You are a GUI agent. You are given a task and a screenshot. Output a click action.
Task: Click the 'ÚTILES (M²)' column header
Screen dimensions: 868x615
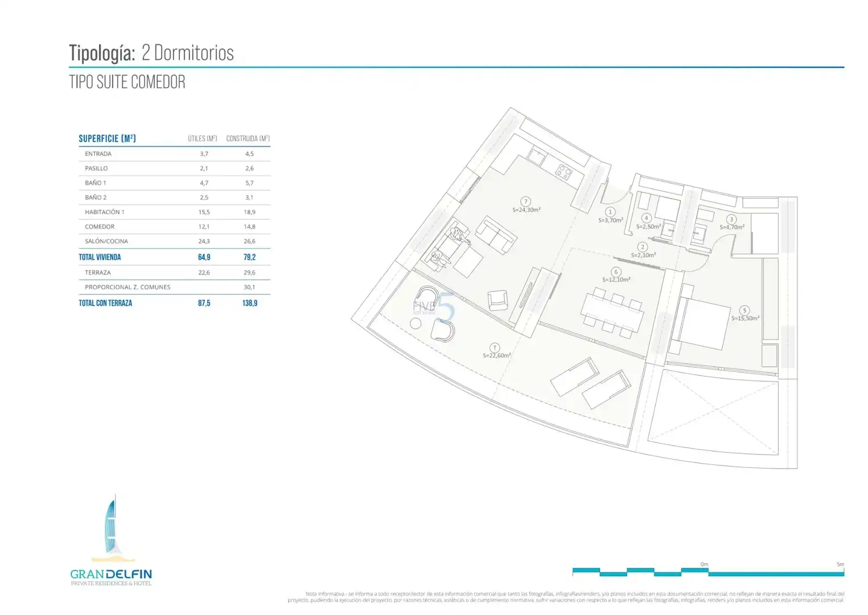[x=203, y=138]
